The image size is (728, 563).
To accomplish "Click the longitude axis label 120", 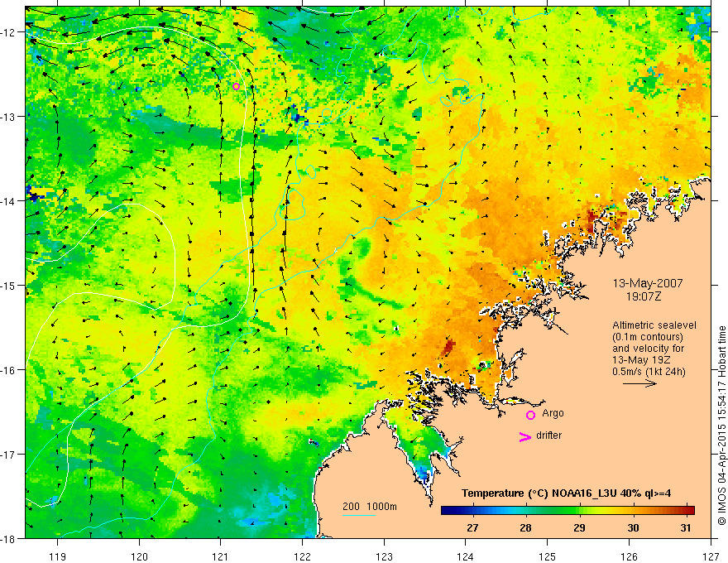I will 139,556.
